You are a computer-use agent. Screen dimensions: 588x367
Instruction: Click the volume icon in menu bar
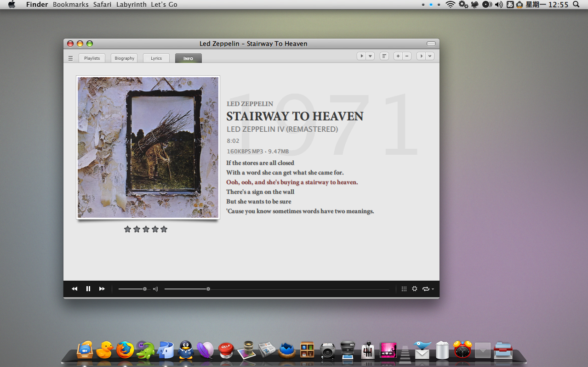pyautogui.click(x=499, y=5)
